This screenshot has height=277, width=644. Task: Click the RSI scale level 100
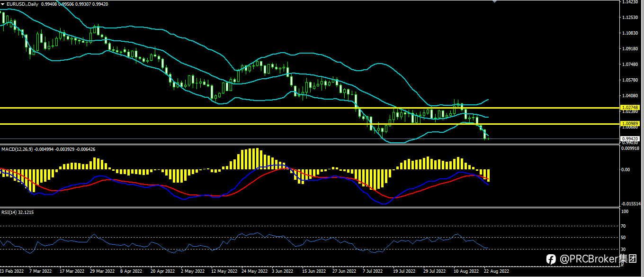click(x=625, y=212)
